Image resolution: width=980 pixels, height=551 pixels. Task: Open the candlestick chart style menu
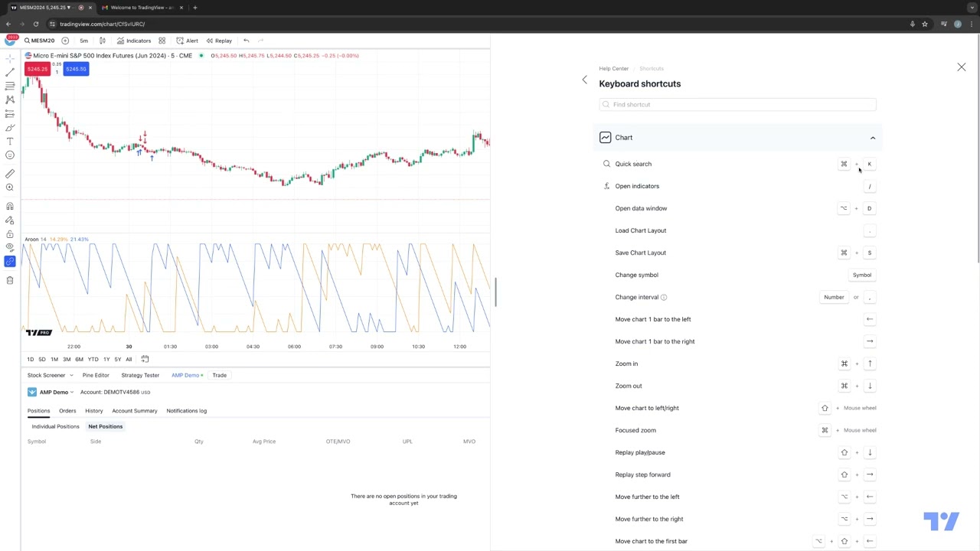click(x=102, y=41)
